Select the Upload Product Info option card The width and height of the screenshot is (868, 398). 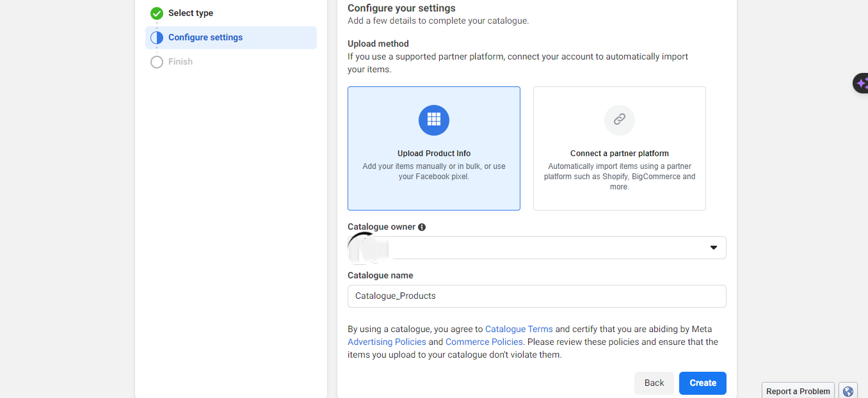pos(434,148)
